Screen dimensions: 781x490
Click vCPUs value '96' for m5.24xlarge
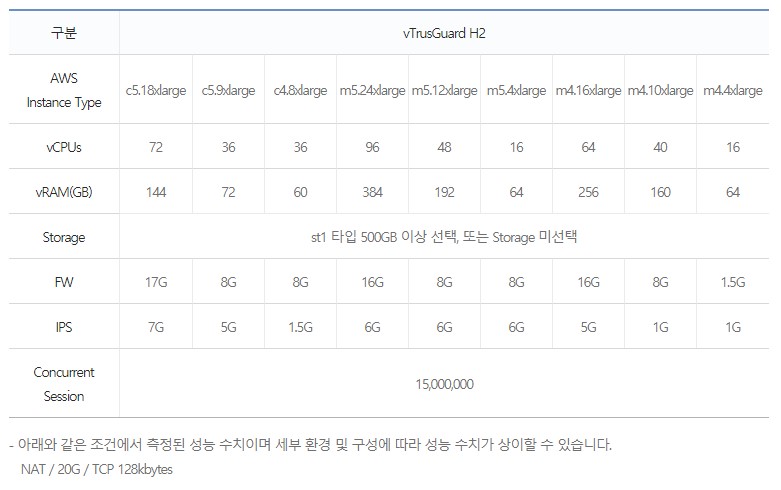click(x=373, y=147)
